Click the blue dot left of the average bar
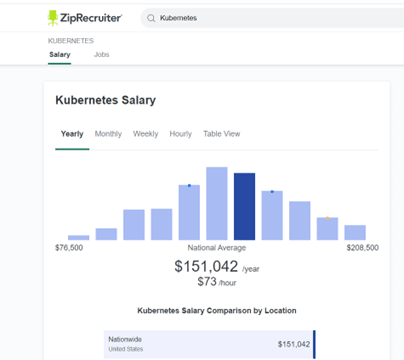This screenshot has width=404, height=360. 189,186
